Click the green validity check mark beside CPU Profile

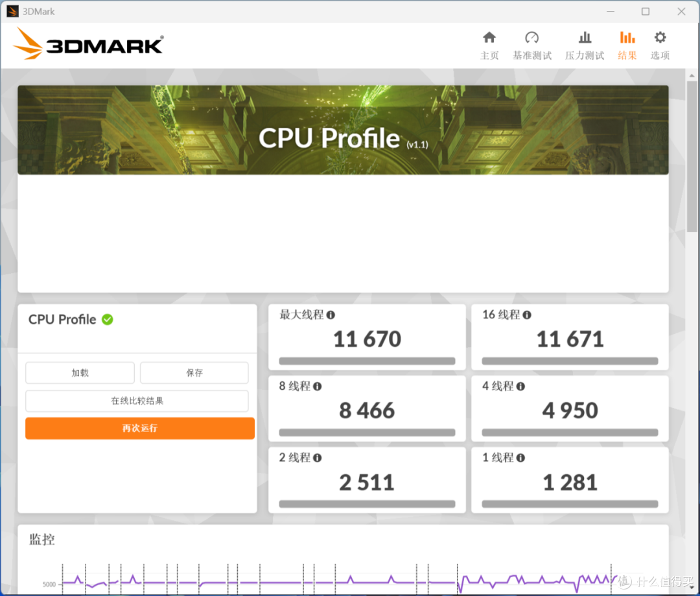click(x=107, y=320)
